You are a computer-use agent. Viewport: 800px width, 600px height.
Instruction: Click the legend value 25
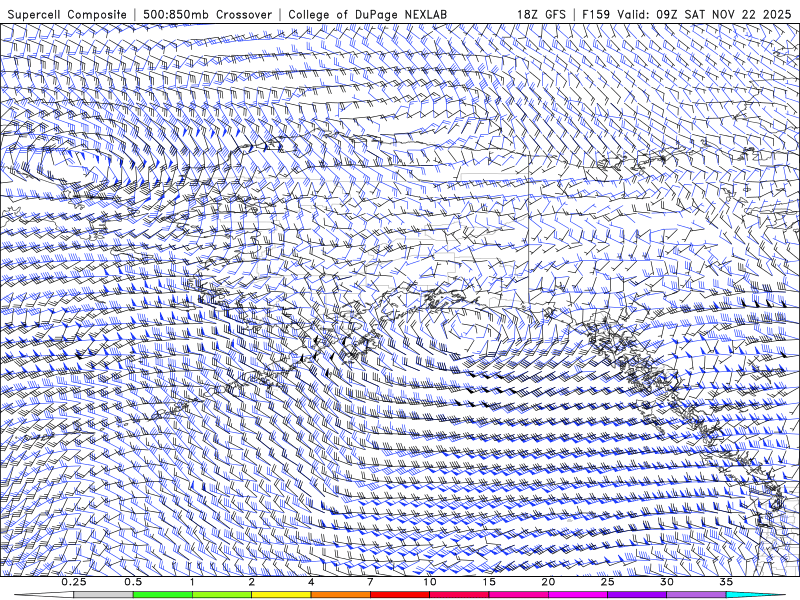[607, 582]
